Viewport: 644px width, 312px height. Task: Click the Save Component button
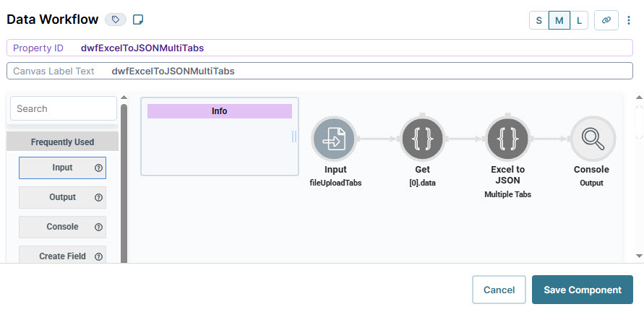click(583, 290)
